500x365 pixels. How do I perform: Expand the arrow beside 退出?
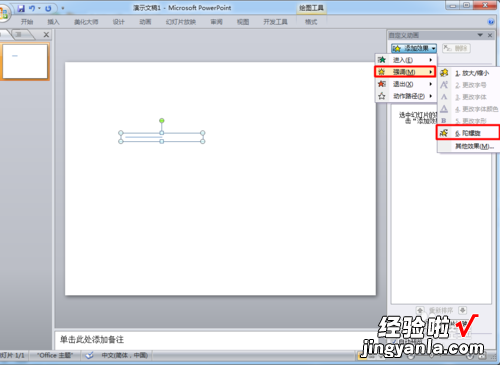pos(431,84)
